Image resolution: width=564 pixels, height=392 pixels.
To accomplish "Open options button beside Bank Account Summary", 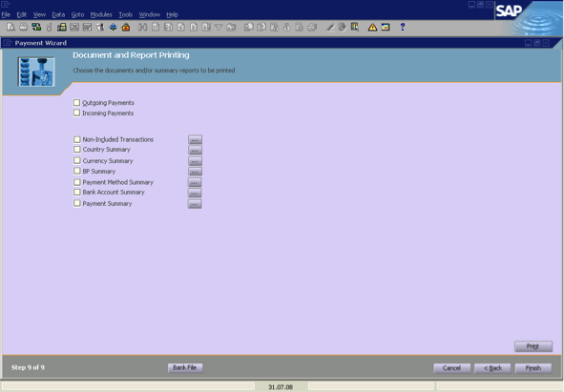I will (195, 193).
